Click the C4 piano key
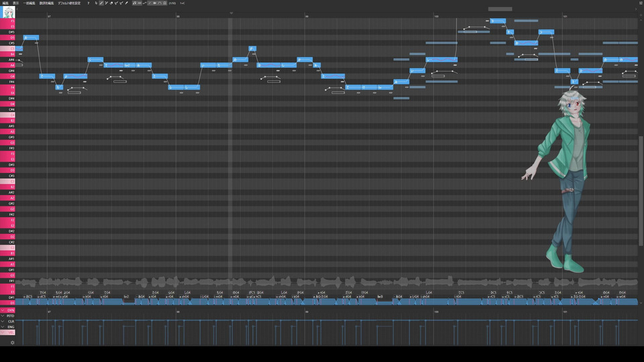644x362 pixels. 7,115
